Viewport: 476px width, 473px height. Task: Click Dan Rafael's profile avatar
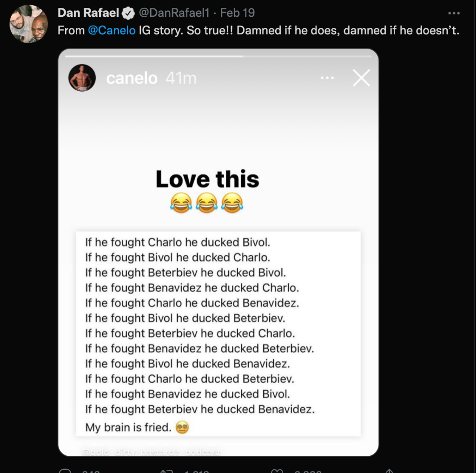(x=29, y=24)
